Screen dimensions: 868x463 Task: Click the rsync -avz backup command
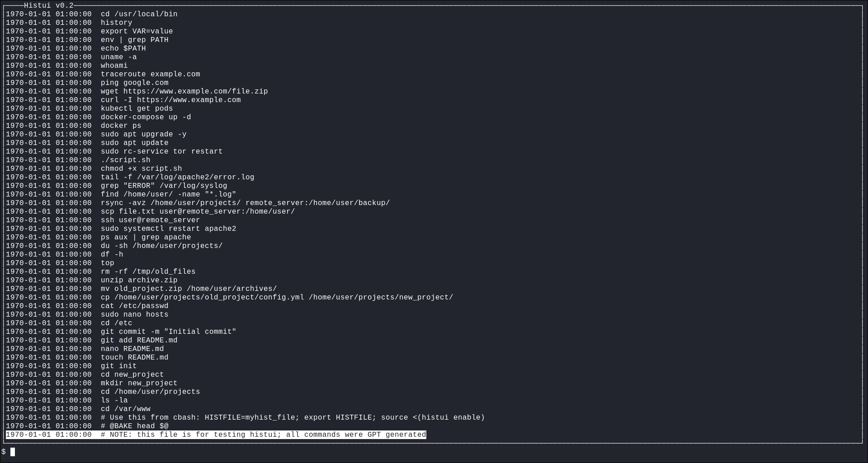245,203
